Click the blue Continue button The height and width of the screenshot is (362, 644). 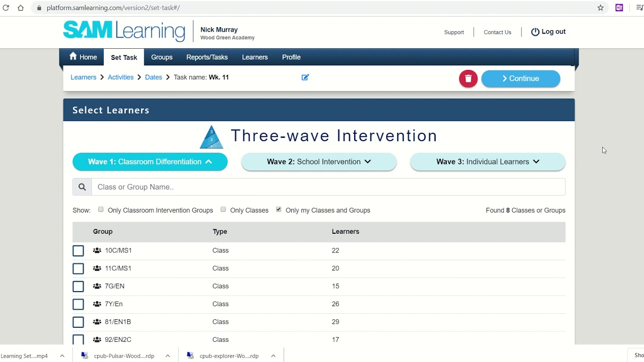click(521, 78)
